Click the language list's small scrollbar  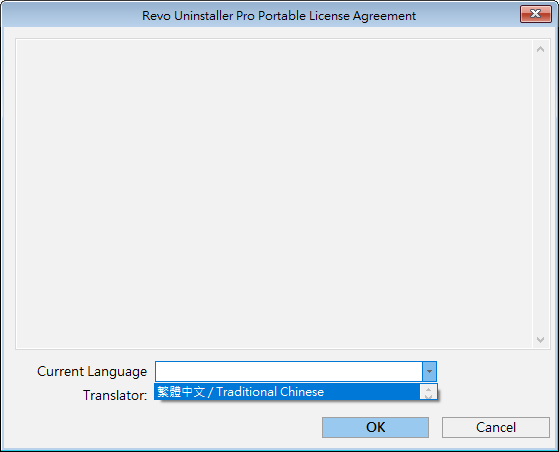click(429, 392)
